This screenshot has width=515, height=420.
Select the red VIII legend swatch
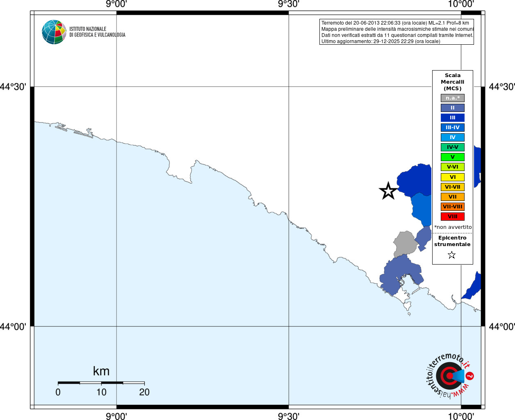pos(453,217)
